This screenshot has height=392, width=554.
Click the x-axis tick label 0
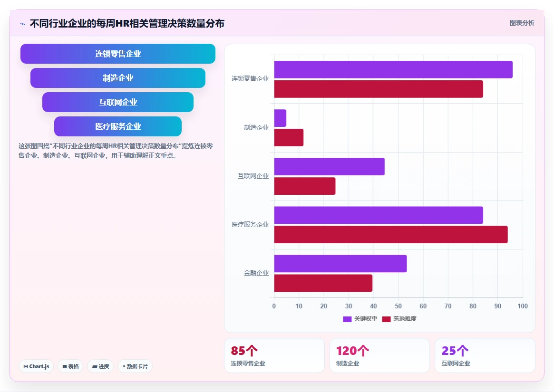click(274, 306)
